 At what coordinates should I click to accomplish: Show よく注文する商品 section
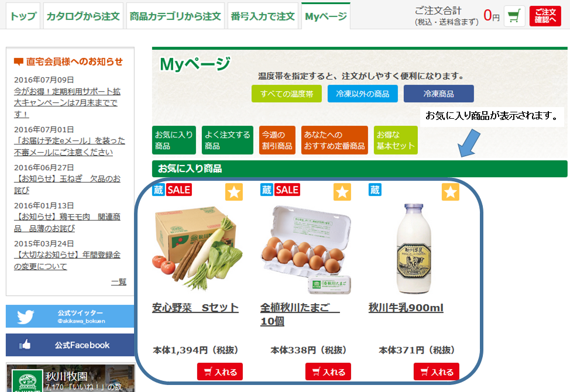(x=227, y=140)
